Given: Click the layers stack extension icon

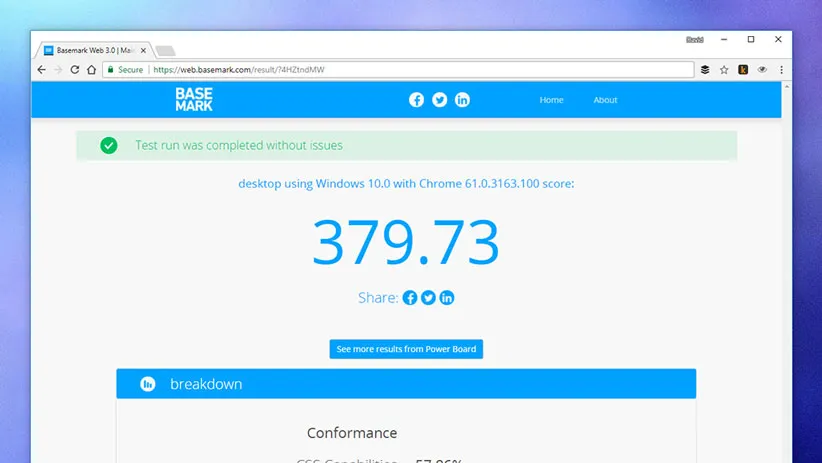Looking at the screenshot, I should tap(705, 70).
